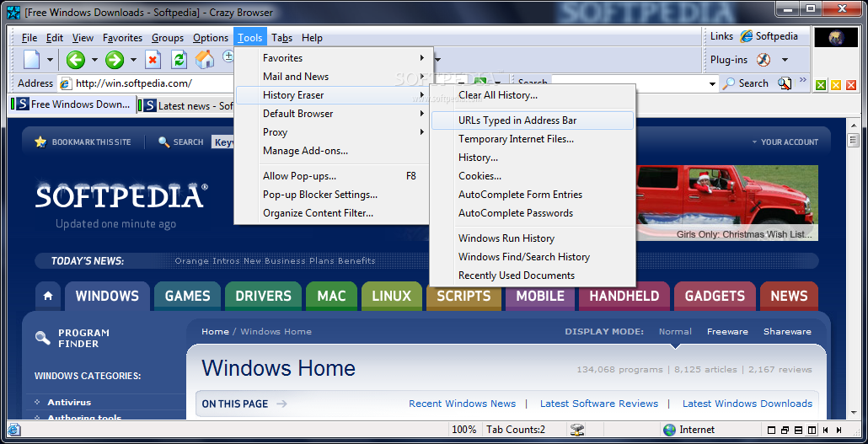Click the single window layout icon in the status bar

(772, 431)
